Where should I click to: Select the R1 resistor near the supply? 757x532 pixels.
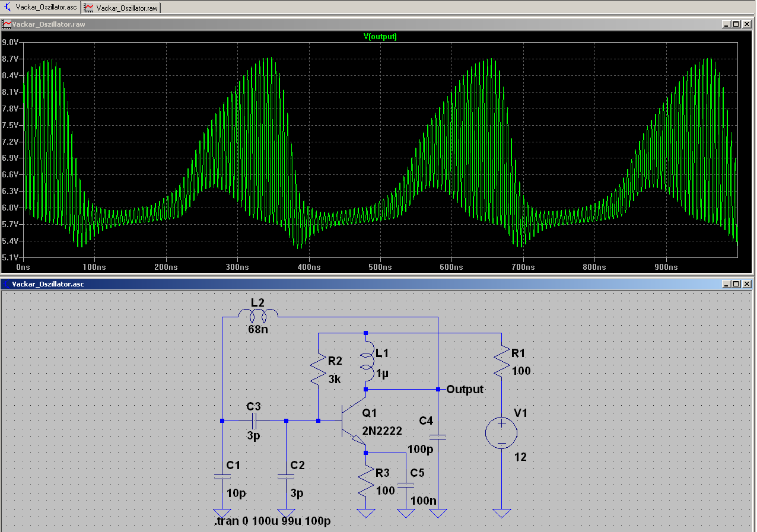point(501,362)
